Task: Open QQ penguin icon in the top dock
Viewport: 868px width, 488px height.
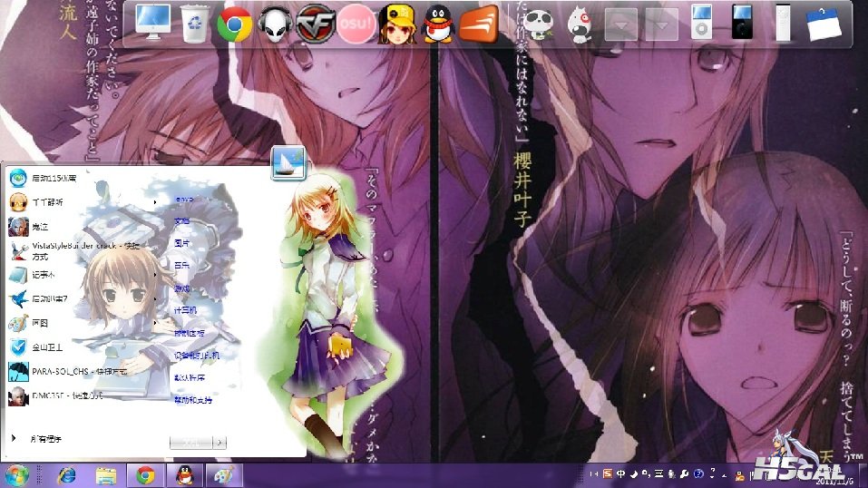Action: [438, 24]
